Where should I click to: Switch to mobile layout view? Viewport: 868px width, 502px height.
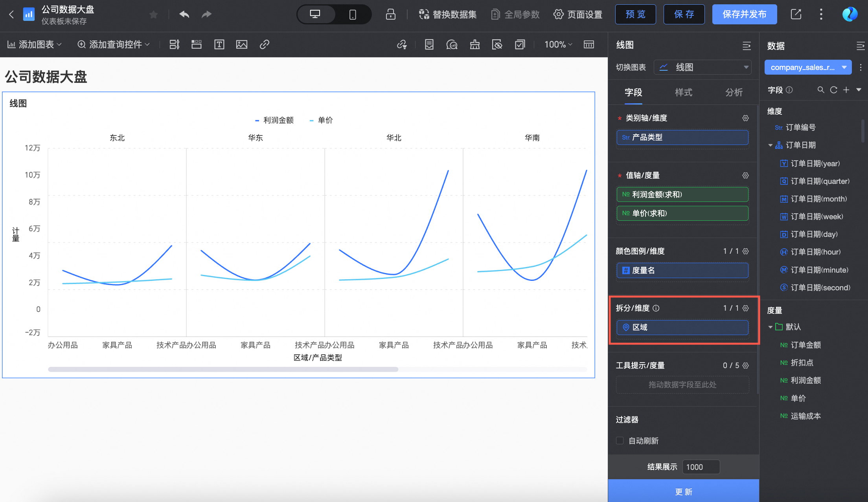[x=353, y=15]
